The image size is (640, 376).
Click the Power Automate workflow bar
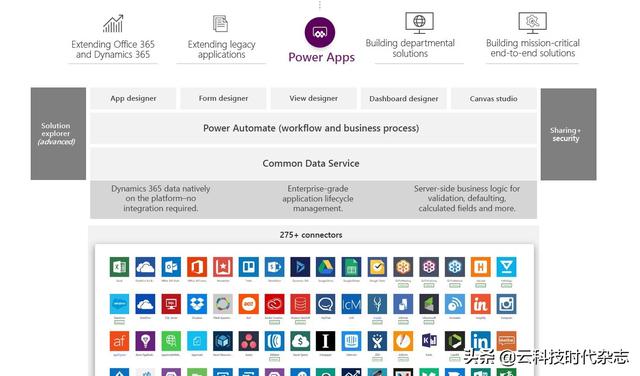click(313, 128)
